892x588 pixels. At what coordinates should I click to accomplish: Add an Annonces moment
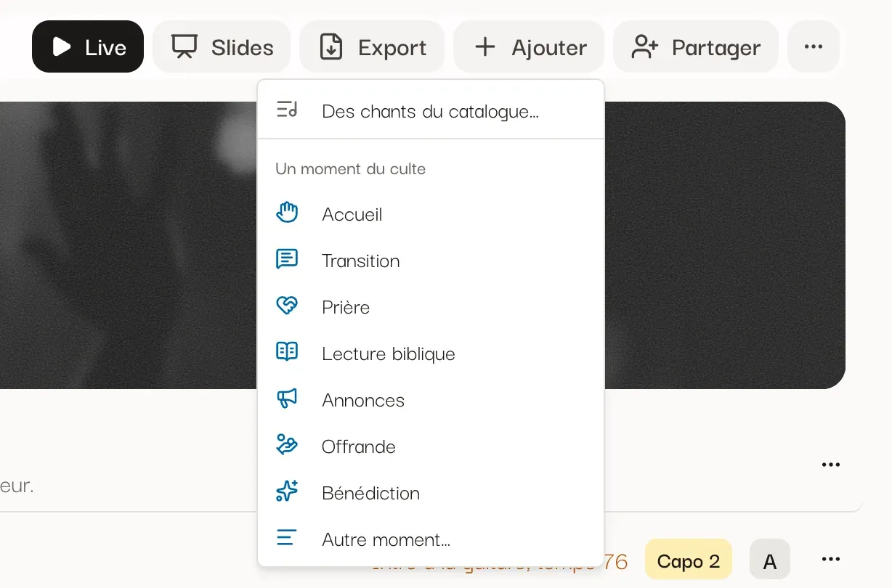(x=431, y=400)
